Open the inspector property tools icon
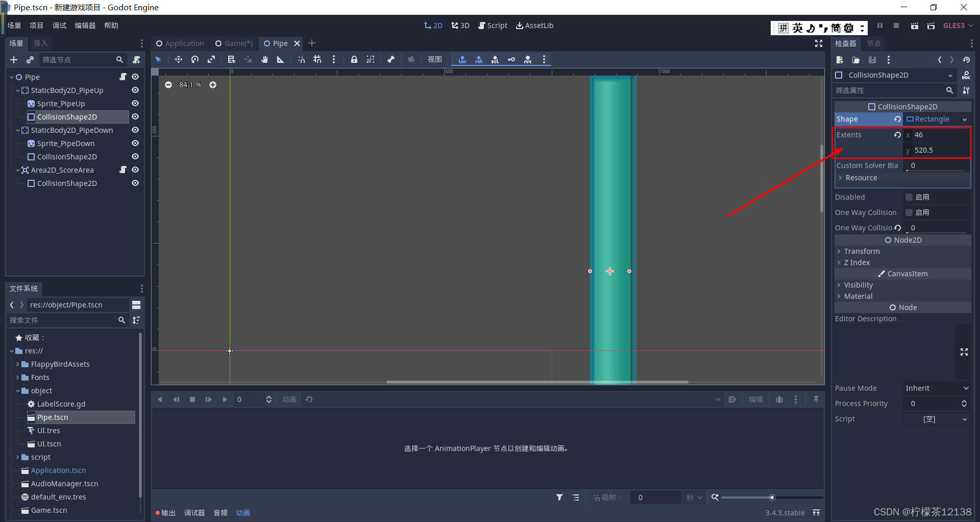The image size is (980, 522). coord(966,90)
